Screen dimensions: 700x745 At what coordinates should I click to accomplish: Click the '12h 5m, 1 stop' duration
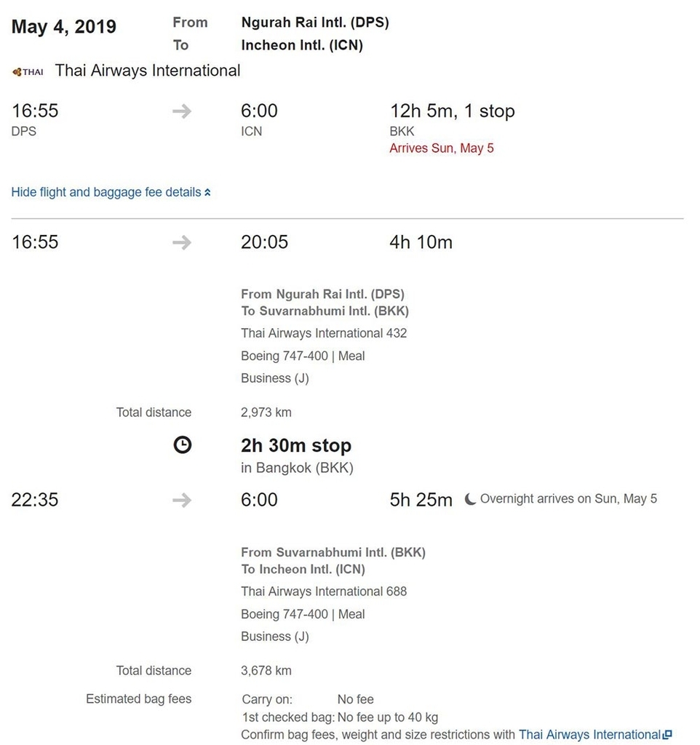452,111
